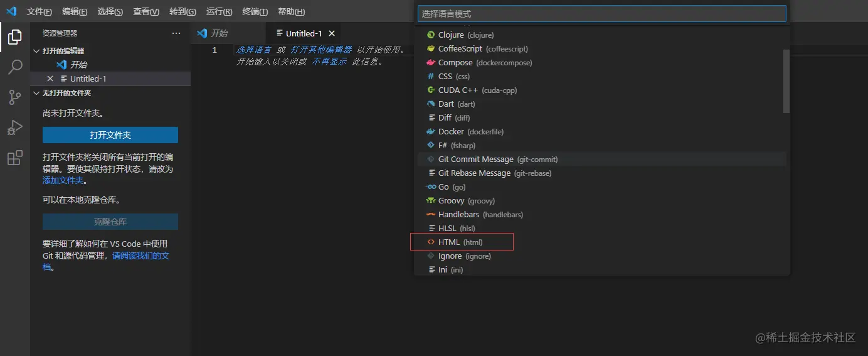Click the CoffeeScript language icon
Viewport: 868px width, 356px height.
coord(431,49)
